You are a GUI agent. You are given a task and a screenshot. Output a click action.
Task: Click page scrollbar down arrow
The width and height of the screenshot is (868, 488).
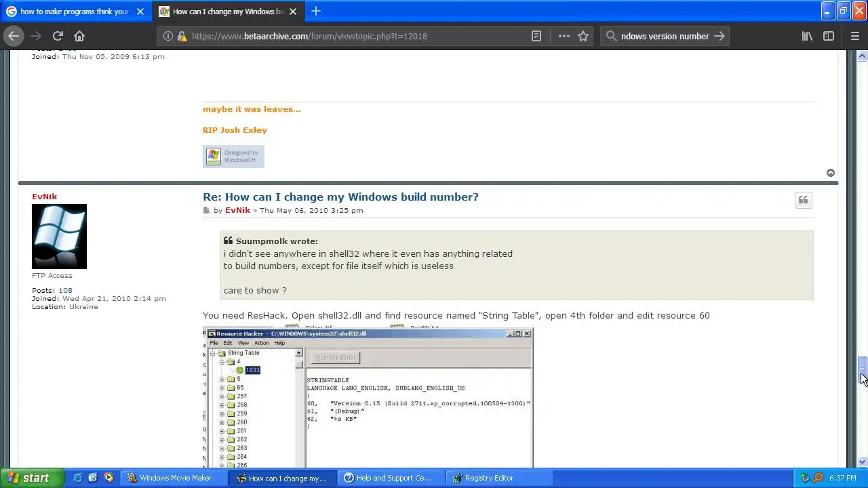pyautogui.click(x=862, y=462)
